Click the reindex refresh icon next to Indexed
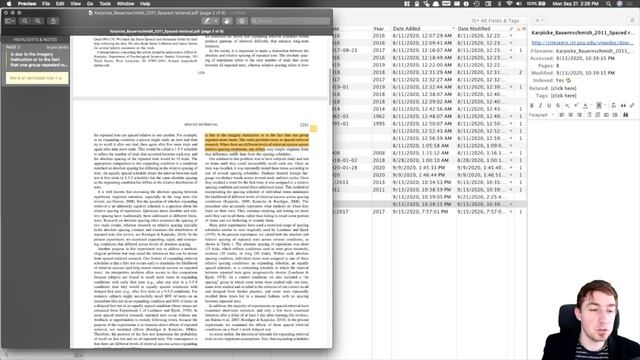 [x=568, y=80]
